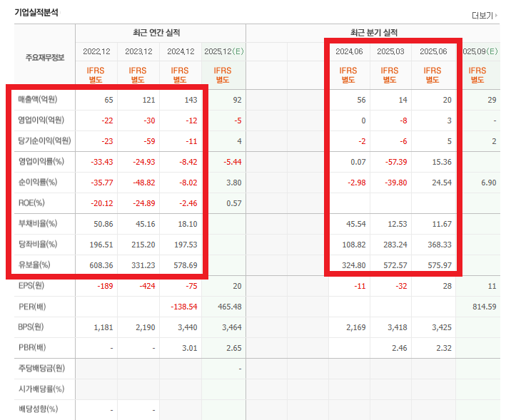The image size is (506, 420).
Task: Select the 2023.12 annual column header
Action: pos(138,51)
